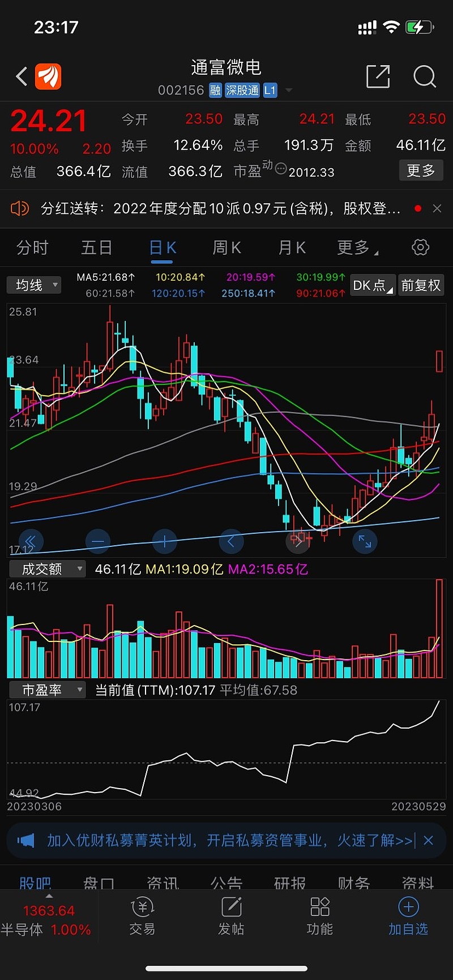Screen dimensions: 453x980
Task: Open DK点 dropdown
Action: 372,285
